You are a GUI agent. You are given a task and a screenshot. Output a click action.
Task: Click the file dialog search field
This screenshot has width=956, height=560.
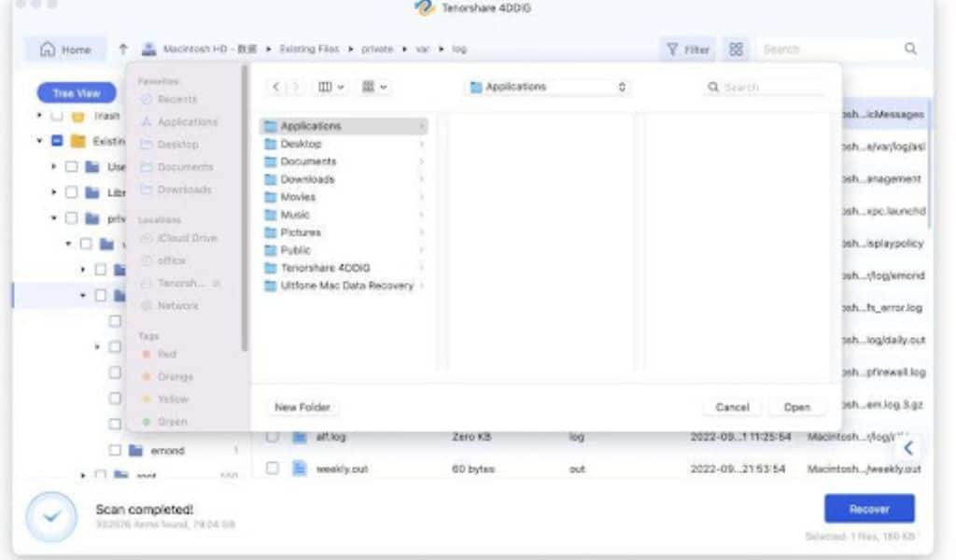(x=766, y=87)
